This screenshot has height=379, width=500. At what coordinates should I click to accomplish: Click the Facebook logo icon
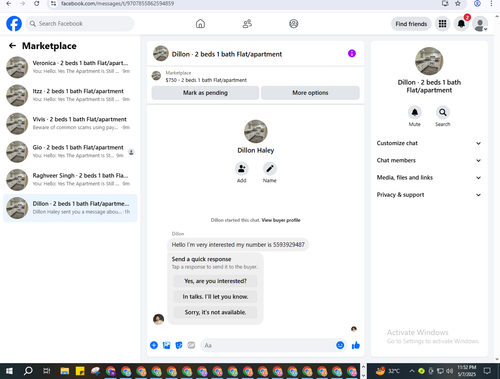click(14, 24)
